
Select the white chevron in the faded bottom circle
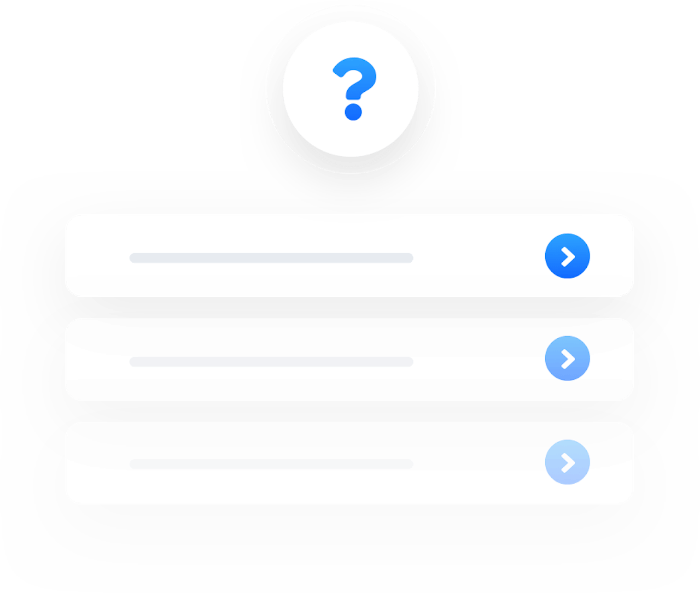click(568, 462)
